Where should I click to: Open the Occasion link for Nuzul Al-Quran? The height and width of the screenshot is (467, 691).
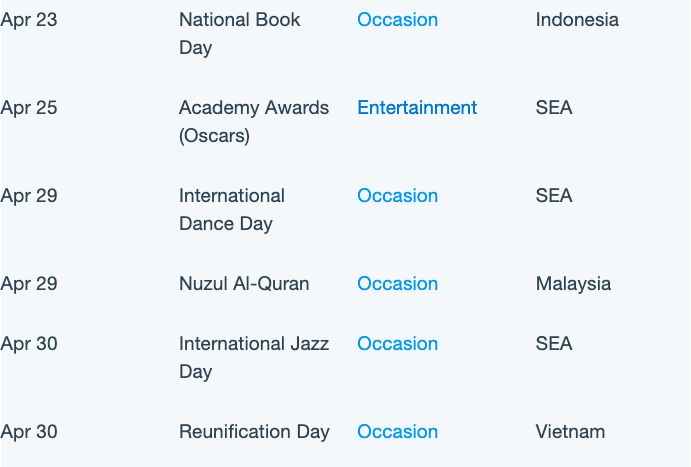click(397, 284)
